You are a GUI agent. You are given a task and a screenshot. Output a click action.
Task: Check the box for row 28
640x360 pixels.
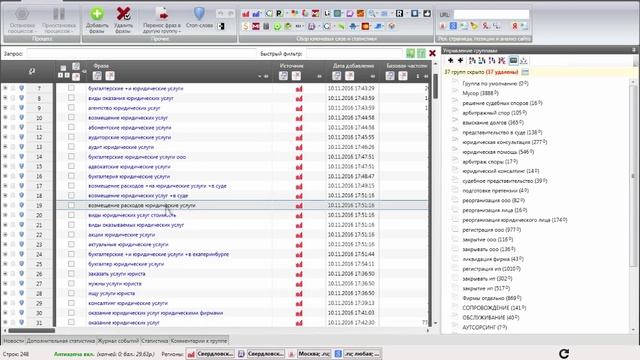[x=71, y=293]
